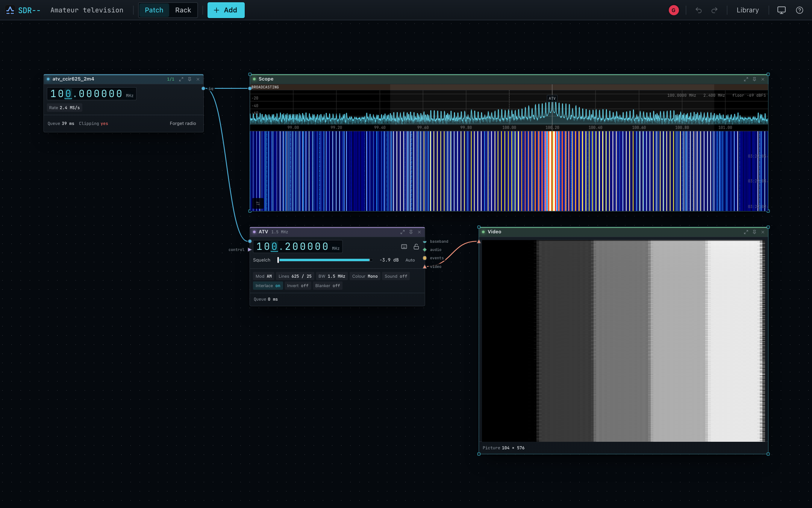Toggle Auto squelch

coord(410,260)
